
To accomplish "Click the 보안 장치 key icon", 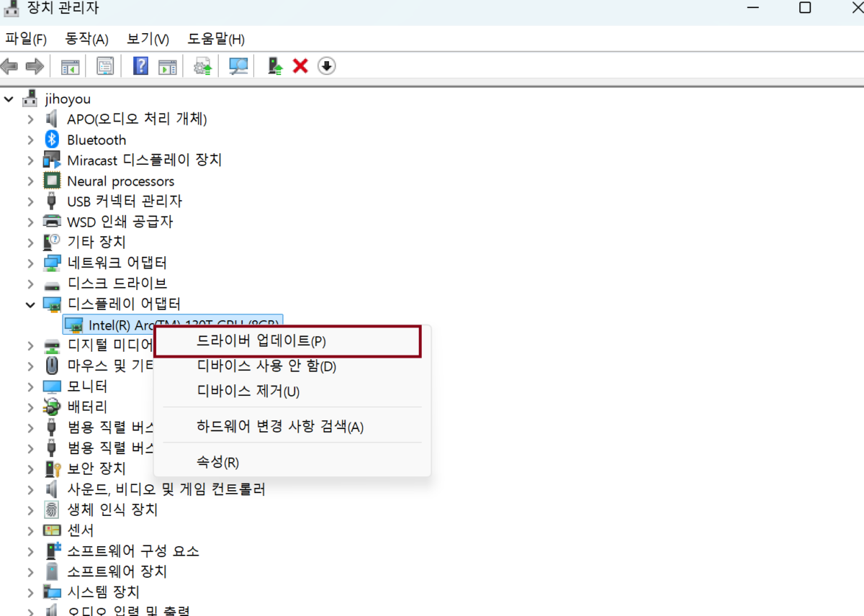I will click(52, 468).
